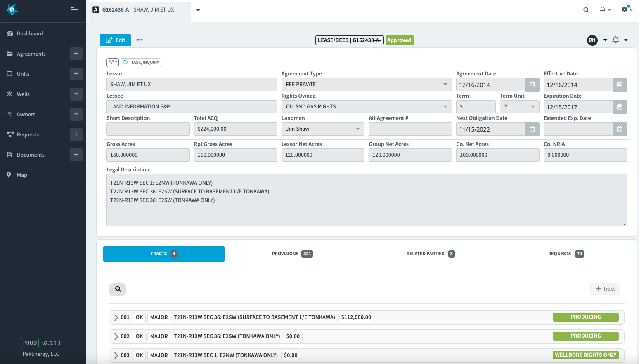Click the global search magnifier icon
The width and height of the screenshot is (639, 364).
coord(586,9)
